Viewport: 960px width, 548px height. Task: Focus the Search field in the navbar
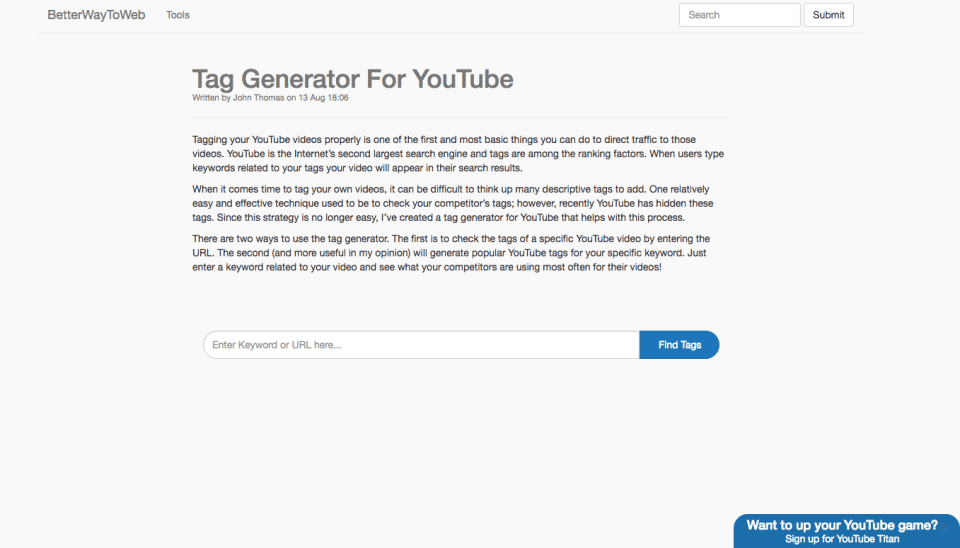coord(740,15)
